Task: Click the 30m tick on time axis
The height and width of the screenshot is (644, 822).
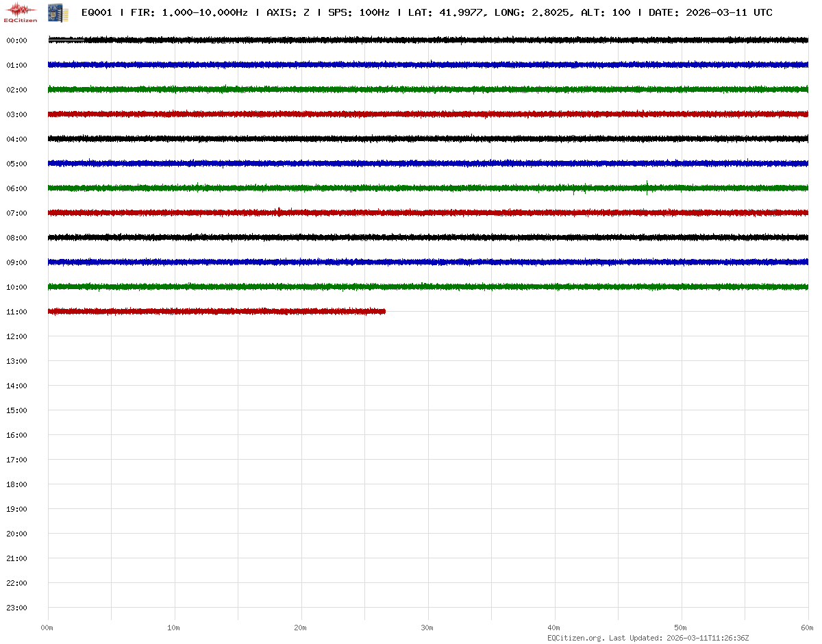Action: coord(427,628)
